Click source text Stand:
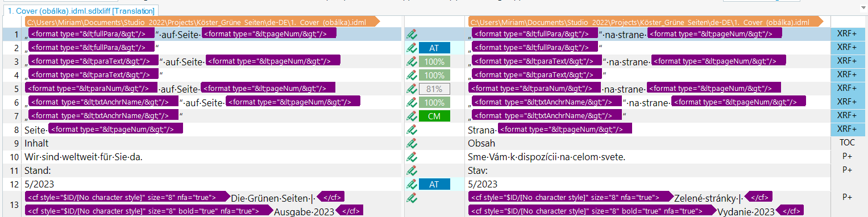 point(38,170)
